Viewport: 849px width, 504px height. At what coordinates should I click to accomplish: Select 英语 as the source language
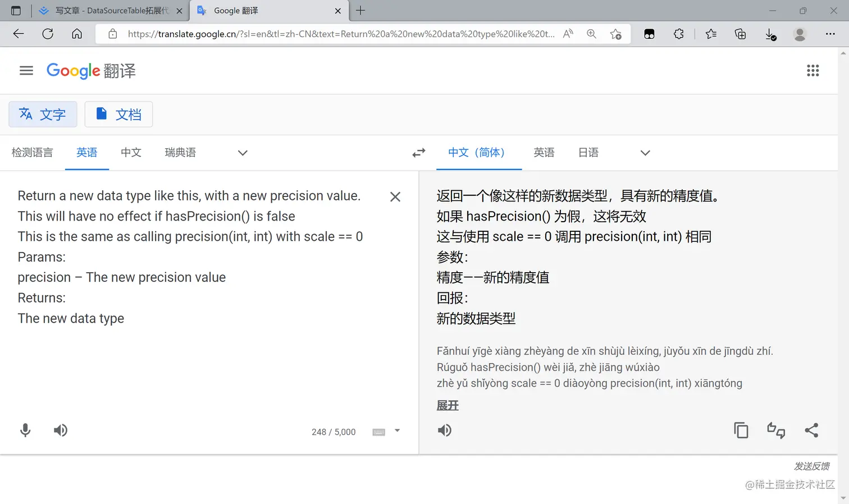click(x=87, y=153)
